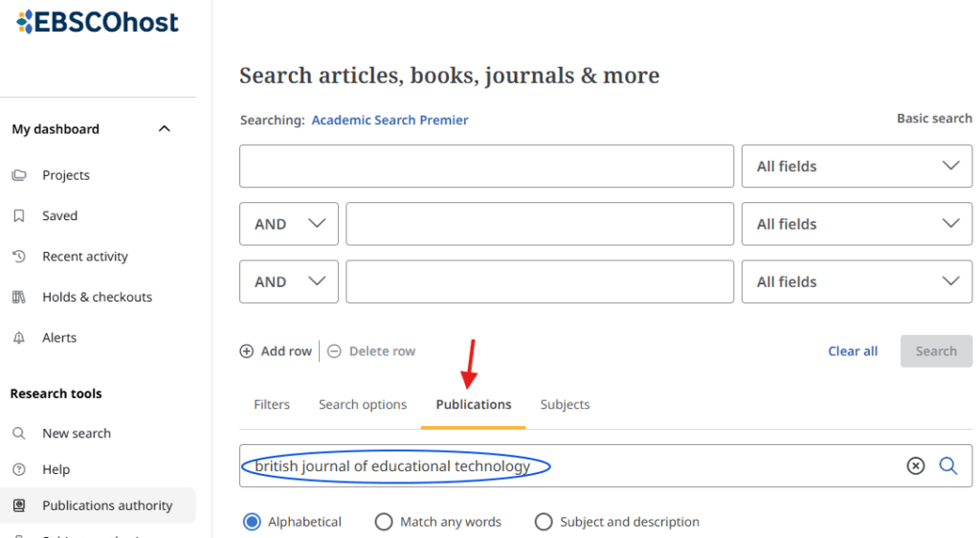980x538 pixels.
Task: Click the Help question mark icon
Action: pos(19,469)
